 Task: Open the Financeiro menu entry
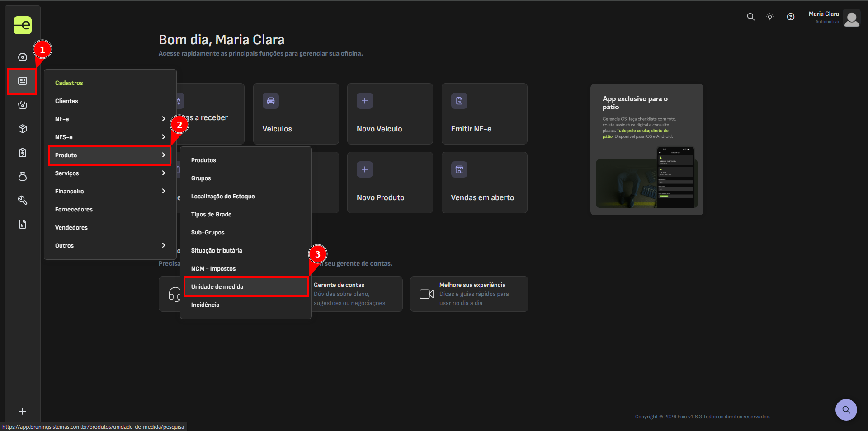click(110, 191)
